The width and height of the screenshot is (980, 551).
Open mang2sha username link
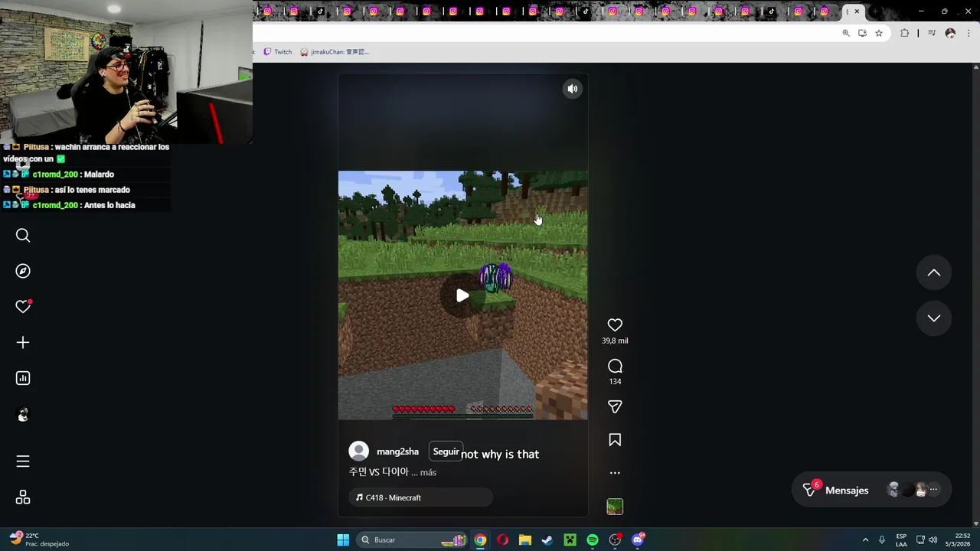pos(397,452)
